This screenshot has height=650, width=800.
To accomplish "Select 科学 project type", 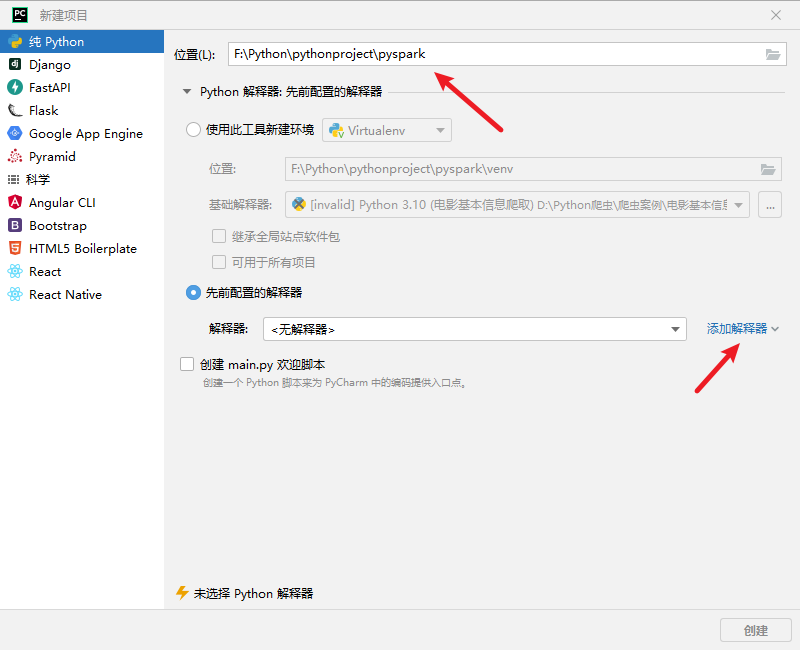I will tap(82, 179).
